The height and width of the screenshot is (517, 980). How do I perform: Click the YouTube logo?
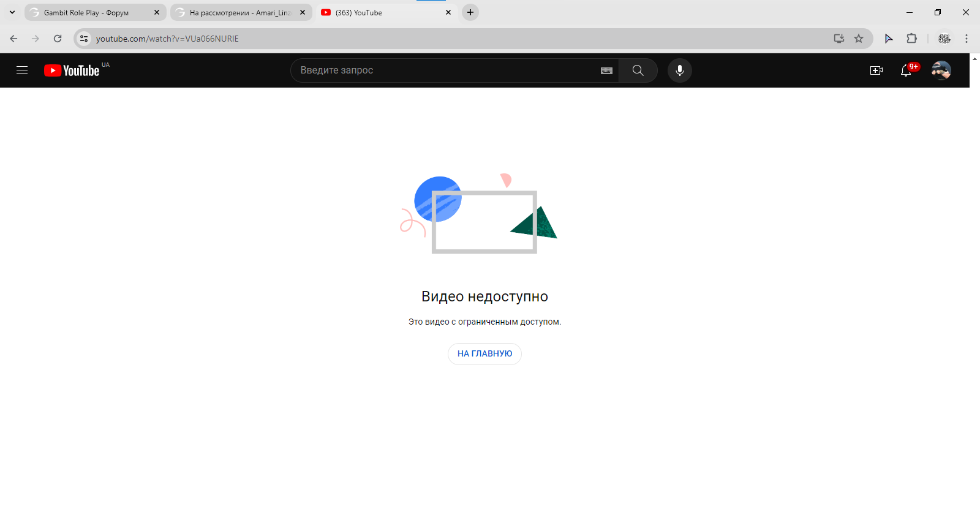coord(72,70)
